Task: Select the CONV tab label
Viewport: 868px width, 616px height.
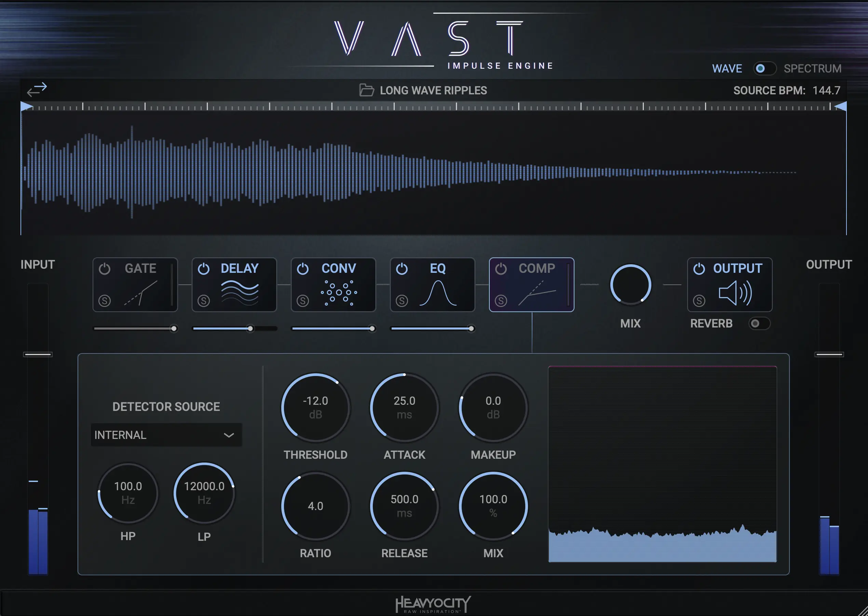Action: (339, 269)
